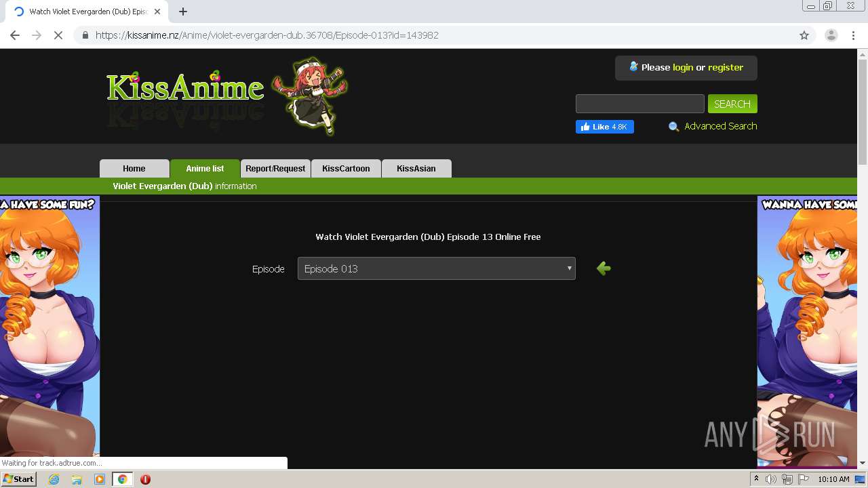Click the Facebook Like 4.8K button

(605, 127)
